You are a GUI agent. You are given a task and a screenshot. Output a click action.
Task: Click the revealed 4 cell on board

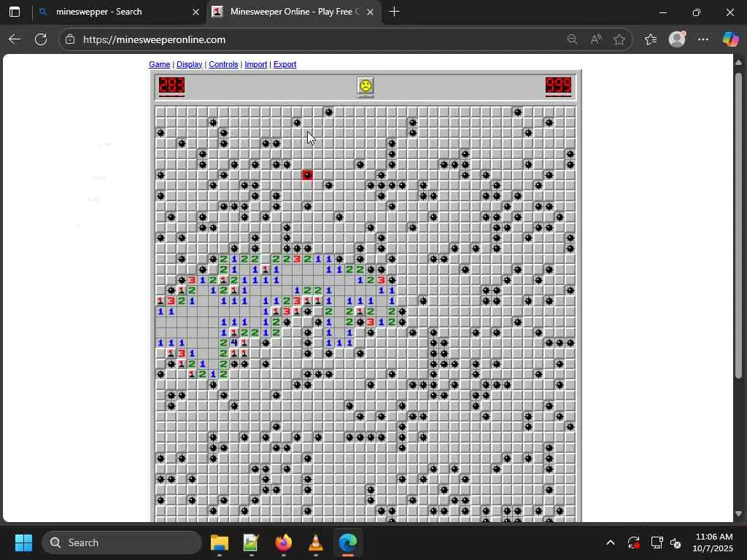pyautogui.click(x=234, y=343)
